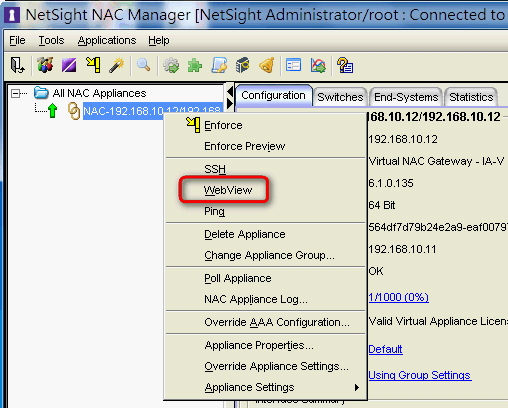Open the Appliance Settings submenu entry
Viewport: 508px width, 408px height.
coord(266,387)
